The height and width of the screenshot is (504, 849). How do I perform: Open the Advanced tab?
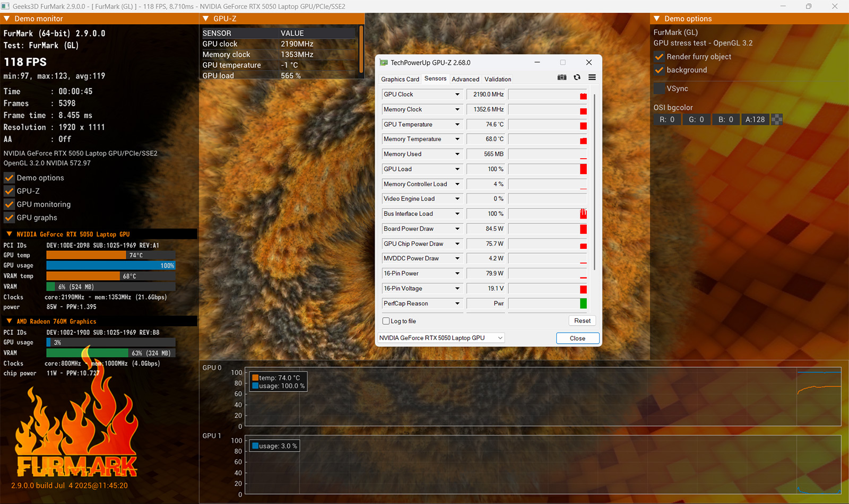click(465, 79)
